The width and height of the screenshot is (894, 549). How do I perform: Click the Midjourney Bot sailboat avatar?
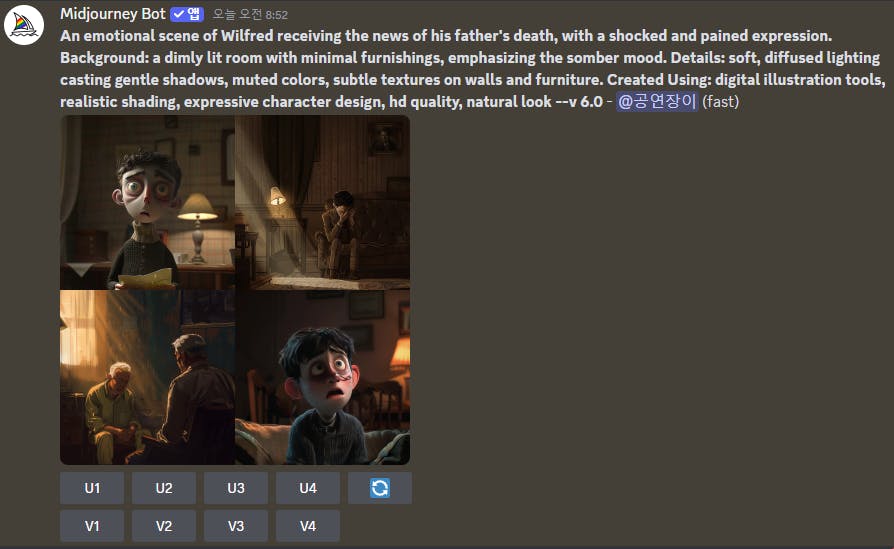point(24,25)
